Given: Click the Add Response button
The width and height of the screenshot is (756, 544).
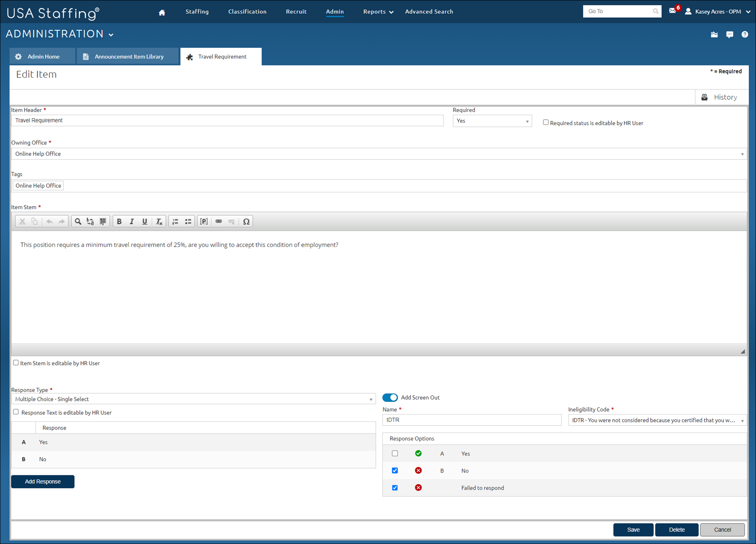Looking at the screenshot, I should 43,482.
